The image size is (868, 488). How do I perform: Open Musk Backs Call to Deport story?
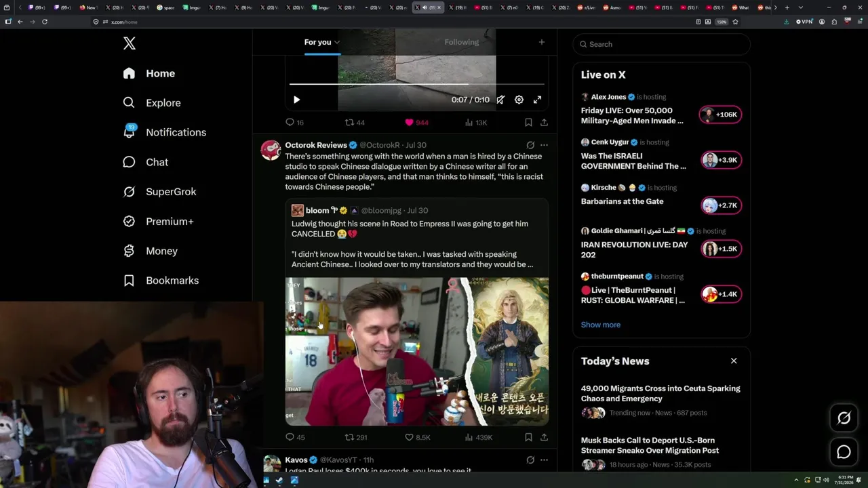click(x=650, y=445)
